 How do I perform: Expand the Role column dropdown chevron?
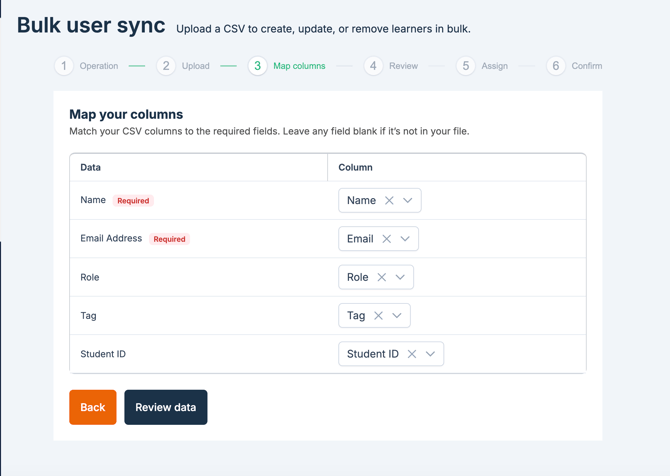click(x=400, y=277)
